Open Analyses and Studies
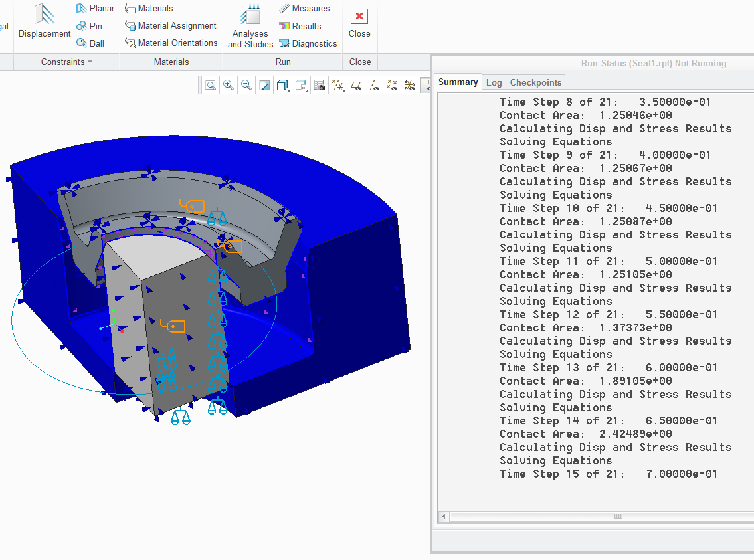Image resolution: width=754 pixels, height=560 pixels. 250,26
